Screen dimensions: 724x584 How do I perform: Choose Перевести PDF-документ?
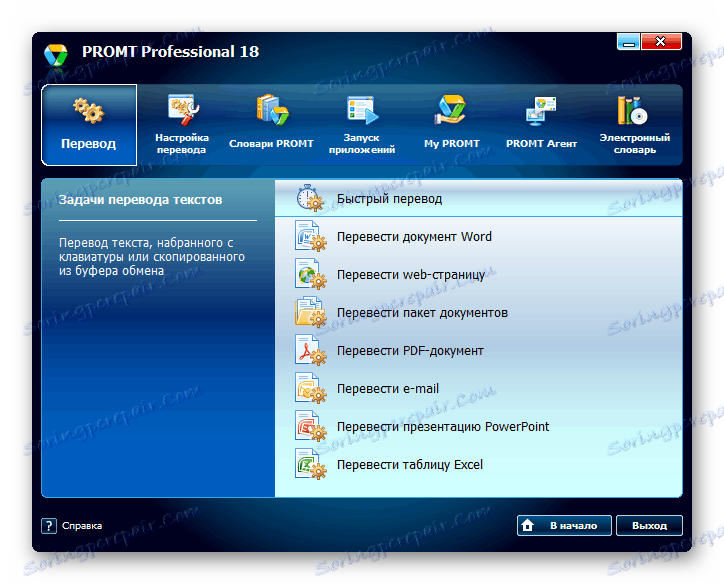click(x=478, y=350)
